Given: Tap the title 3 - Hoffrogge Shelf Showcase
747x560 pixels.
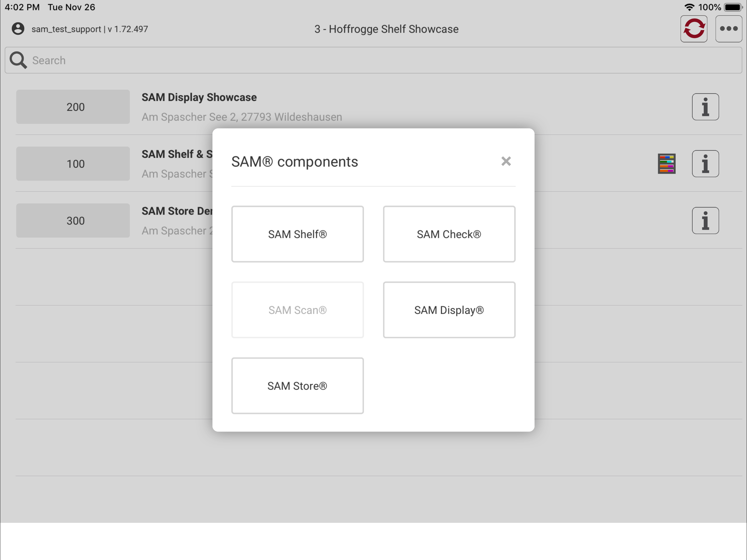Looking at the screenshot, I should pos(386,29).
